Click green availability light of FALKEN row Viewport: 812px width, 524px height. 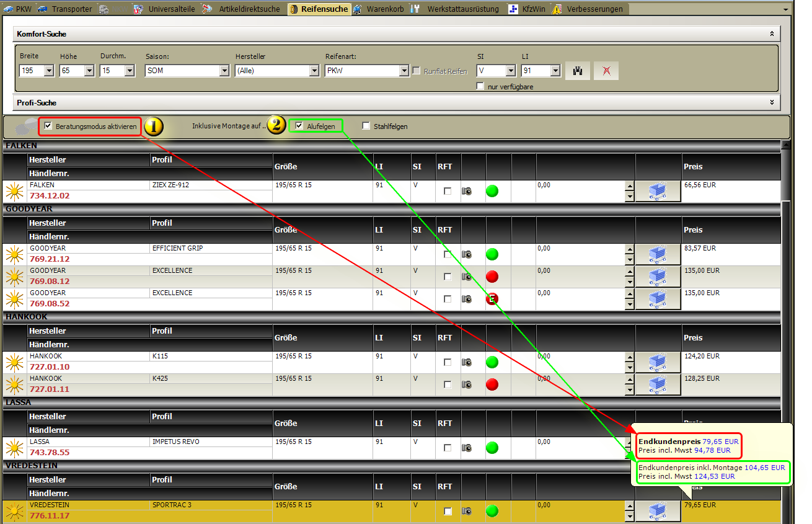click(x=492, y=192)
